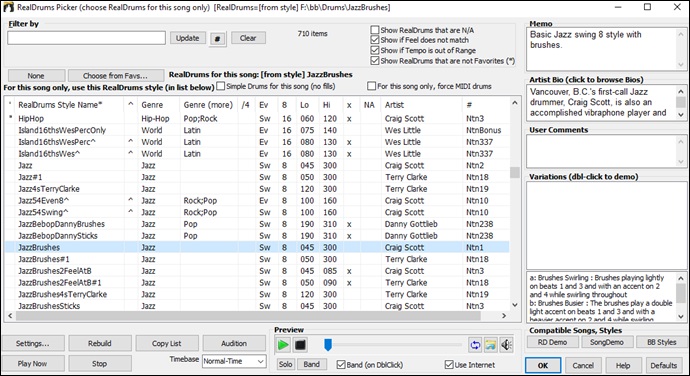Click the horizontal scrollbar left arrow

click(x=10, y=315)
